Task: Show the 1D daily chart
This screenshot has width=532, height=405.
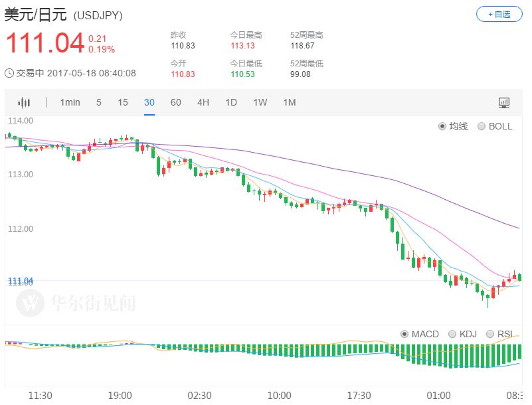Action: click(x=231, y=102)
